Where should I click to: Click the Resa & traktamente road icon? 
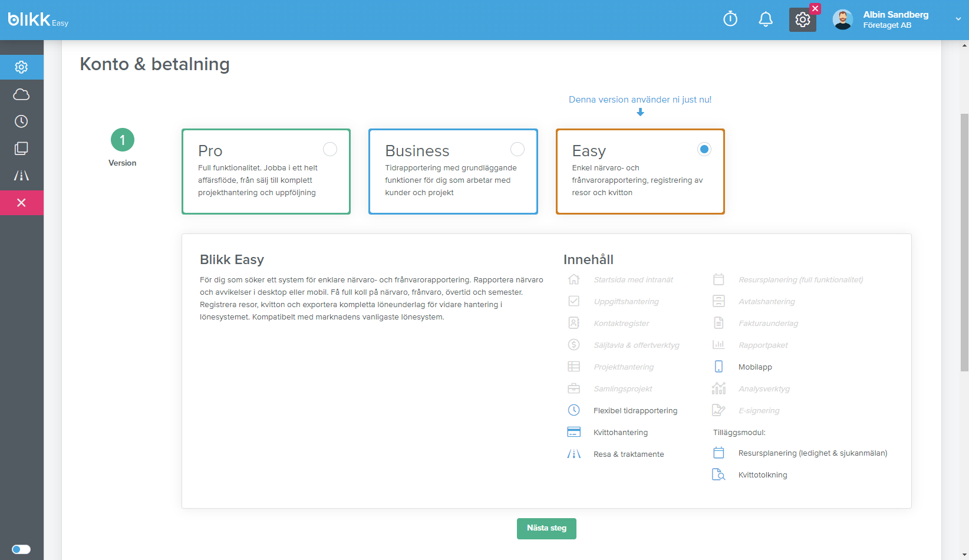tap(574, 454)
